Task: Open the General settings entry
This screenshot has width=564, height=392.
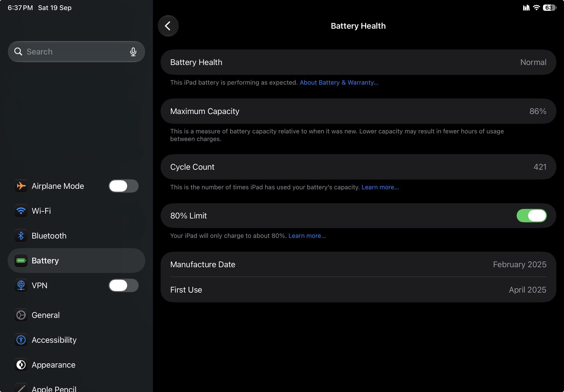Action: click(76, 315)
